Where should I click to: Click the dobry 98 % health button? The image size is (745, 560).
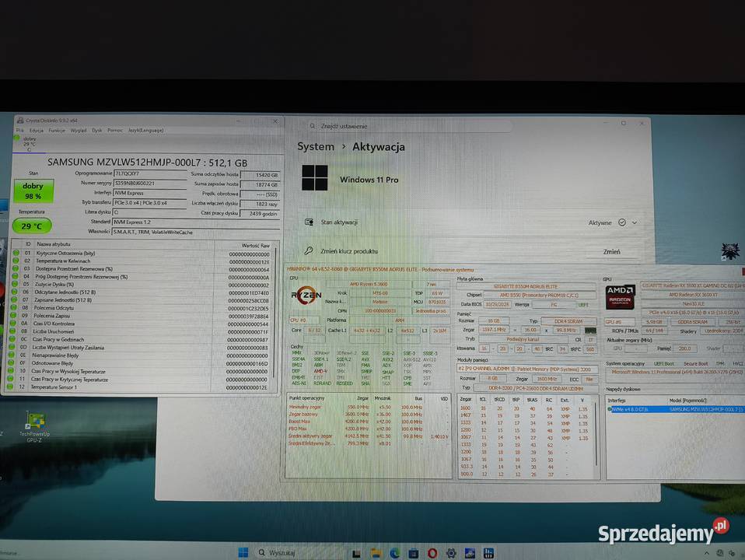coord(33,191)
